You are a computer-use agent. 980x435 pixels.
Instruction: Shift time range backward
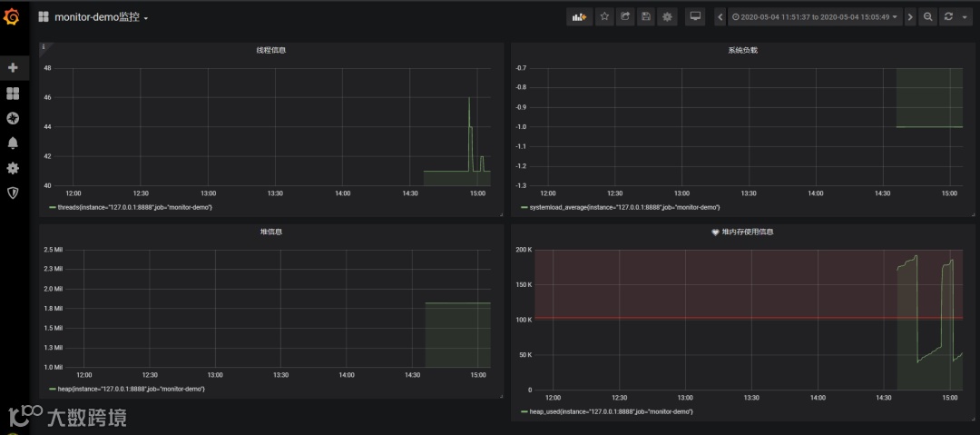(720, 17)
